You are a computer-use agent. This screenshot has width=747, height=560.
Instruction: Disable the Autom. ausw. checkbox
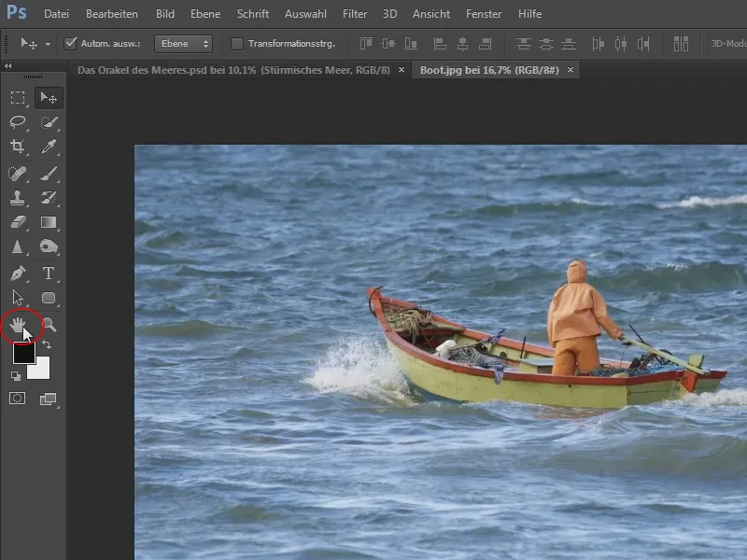71,44
